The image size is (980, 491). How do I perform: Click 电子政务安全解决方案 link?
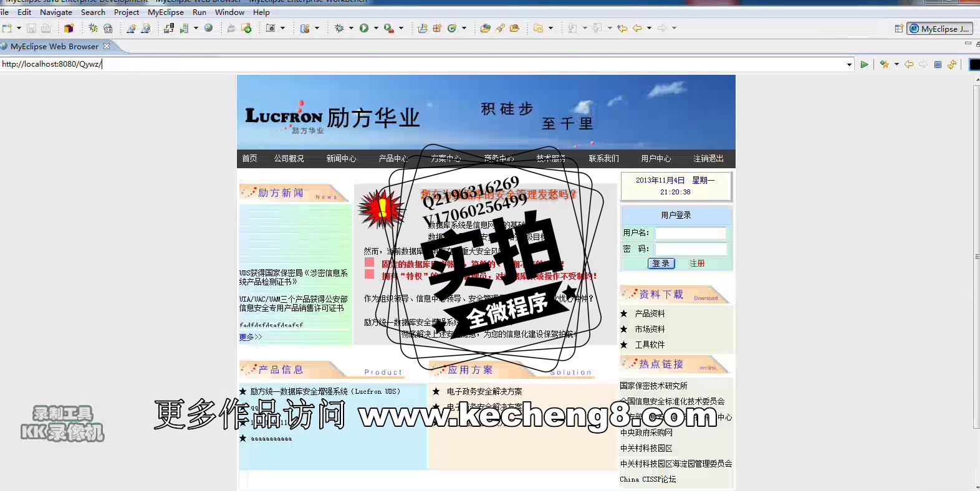tap(484, 391)
